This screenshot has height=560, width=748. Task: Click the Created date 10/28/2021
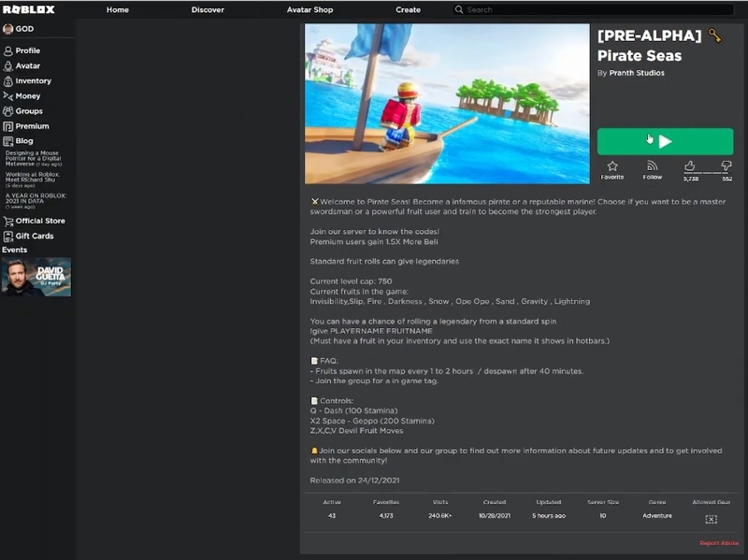pyautogui.click(x=495, y=516)
